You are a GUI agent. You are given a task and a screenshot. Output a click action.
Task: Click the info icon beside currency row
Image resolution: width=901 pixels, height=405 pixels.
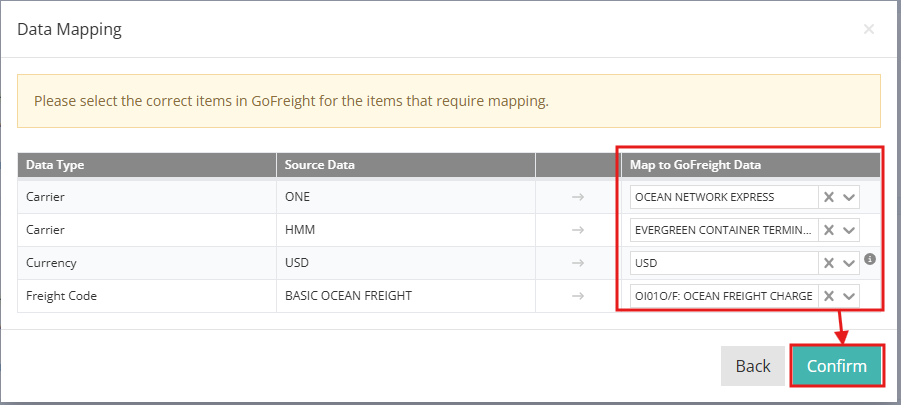(x=870, y=259)
